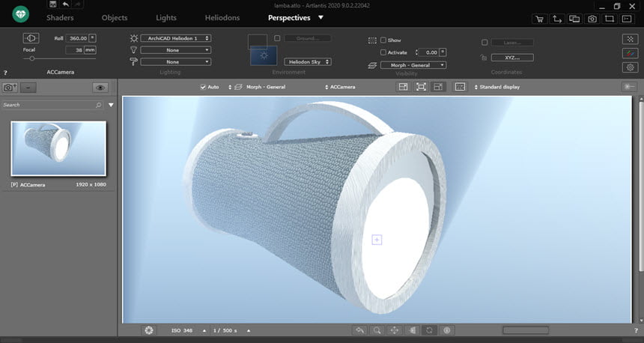Select the zoom magnifier tool
This screenshot has height=343, width=644.
377,330
